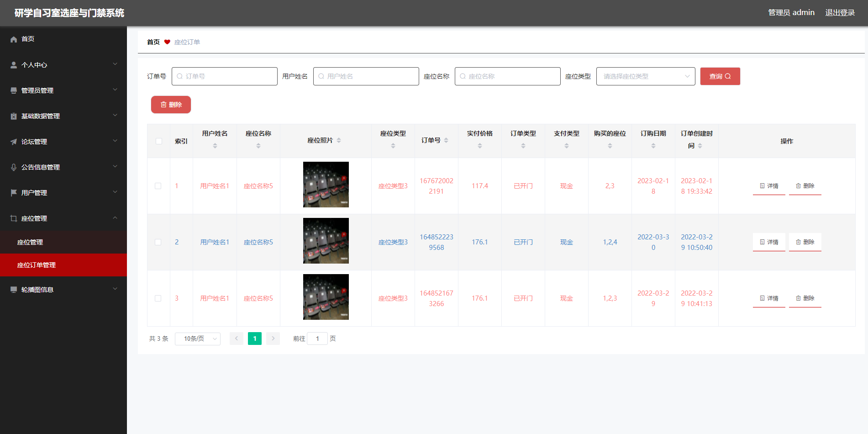This screenshot has height=434, width=868.
Task: Check the checkbox for row 3
Action: click(158, 298)
